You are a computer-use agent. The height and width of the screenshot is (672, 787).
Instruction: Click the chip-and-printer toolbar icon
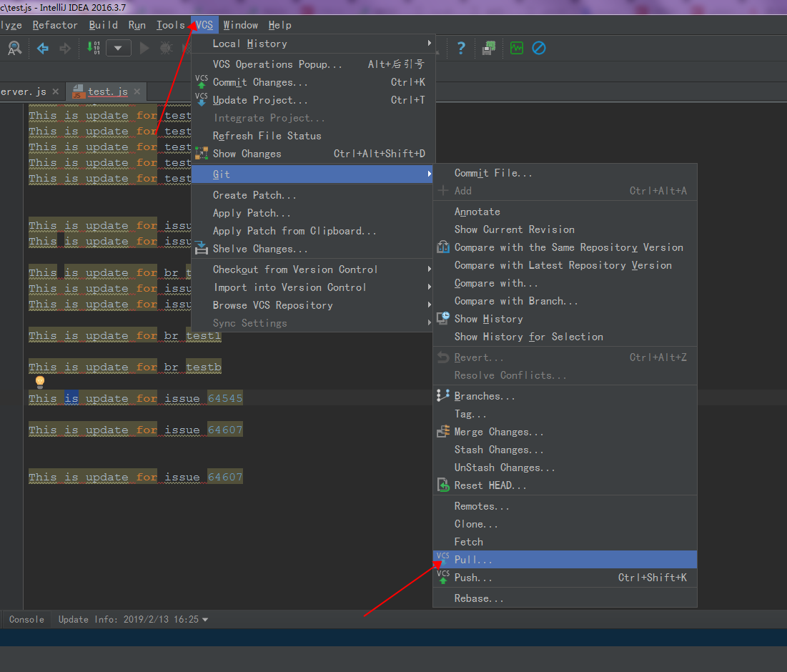click(489, 48)
